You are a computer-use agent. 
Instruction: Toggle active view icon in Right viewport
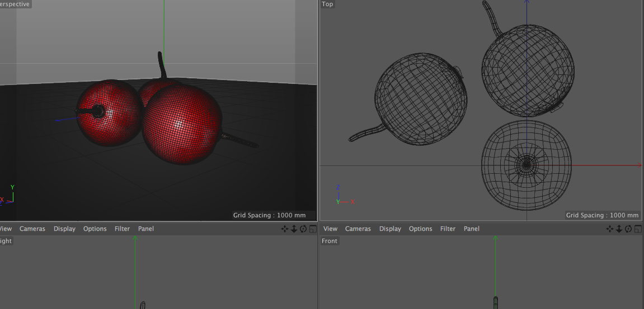(x=313, y=229)
